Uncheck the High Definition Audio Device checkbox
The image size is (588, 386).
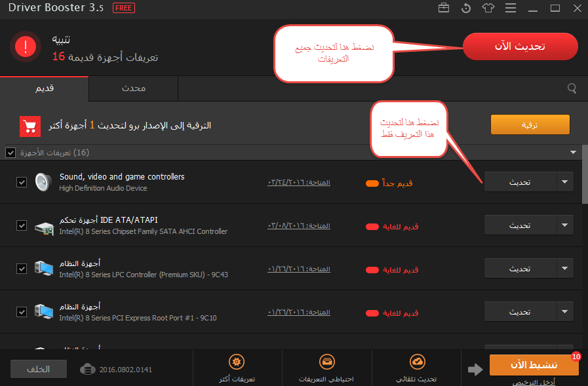click(x=22, y=182)
